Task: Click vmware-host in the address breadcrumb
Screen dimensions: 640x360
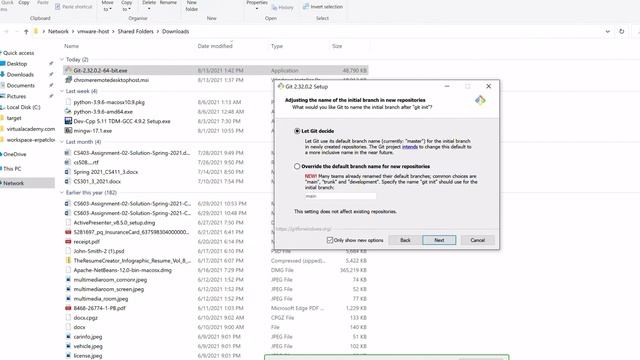Action: (93, 31)
